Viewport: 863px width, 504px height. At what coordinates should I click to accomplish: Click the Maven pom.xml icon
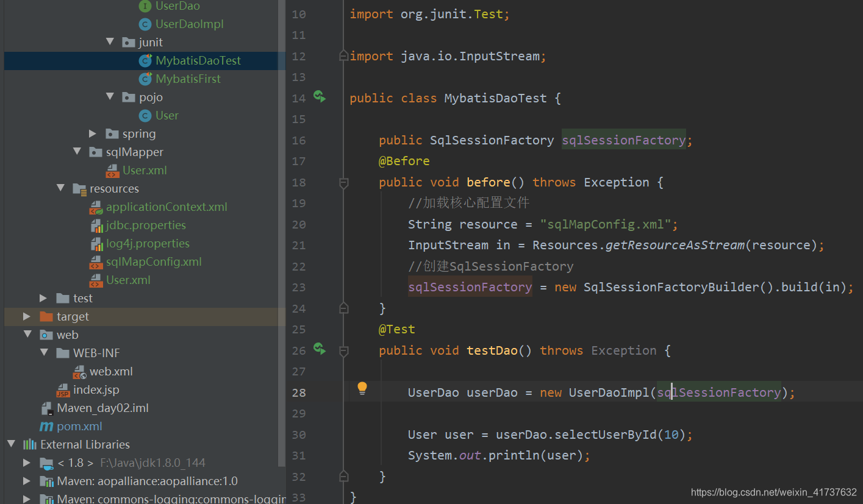click(x=46, y=427)
